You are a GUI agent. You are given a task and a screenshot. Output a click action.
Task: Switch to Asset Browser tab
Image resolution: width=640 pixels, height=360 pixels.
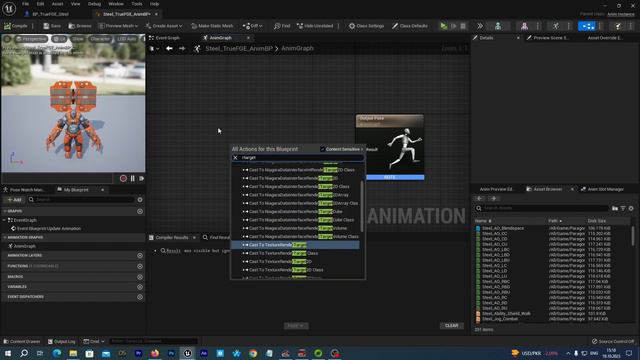[x=547, y=189]
